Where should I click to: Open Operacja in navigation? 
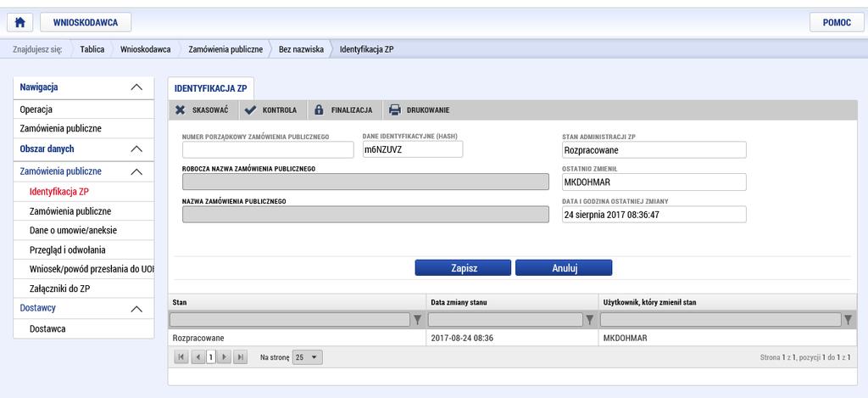coord(84,109)
